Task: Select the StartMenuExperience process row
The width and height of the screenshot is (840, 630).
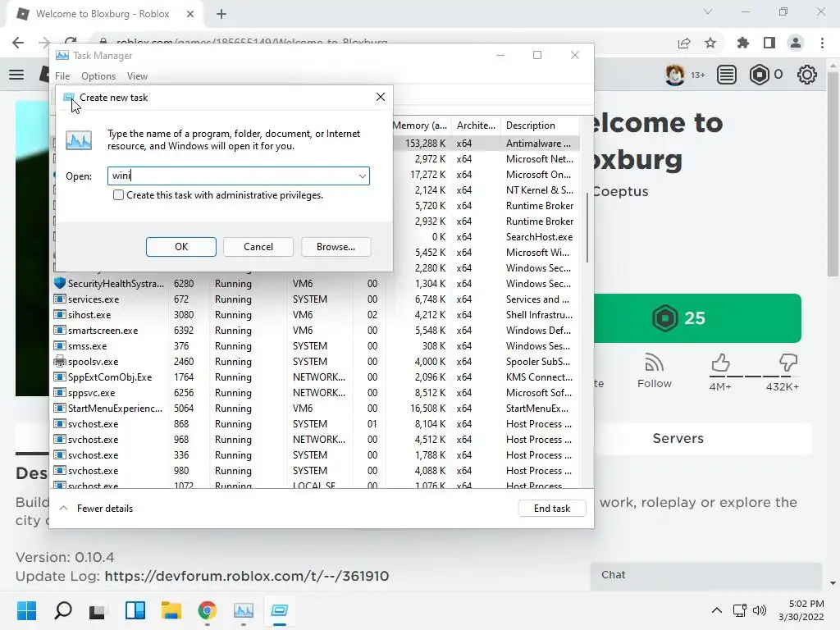Action: 316,409
